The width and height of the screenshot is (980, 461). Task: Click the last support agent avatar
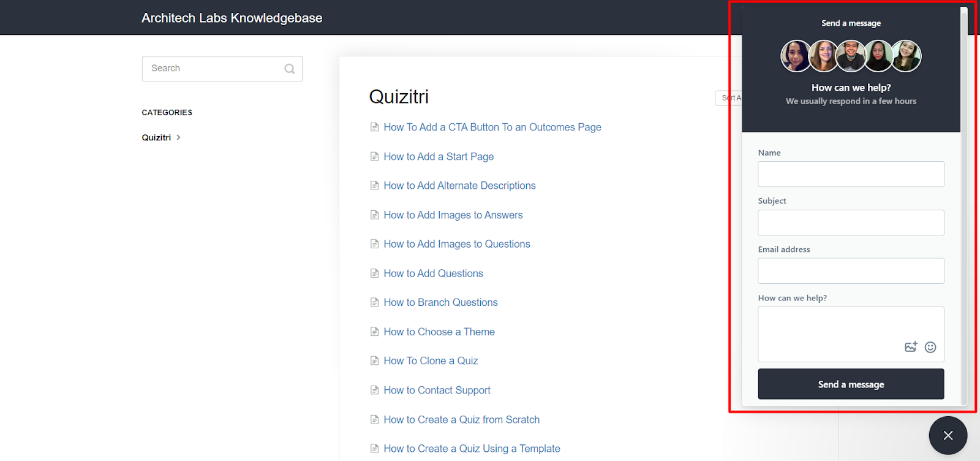906,56
